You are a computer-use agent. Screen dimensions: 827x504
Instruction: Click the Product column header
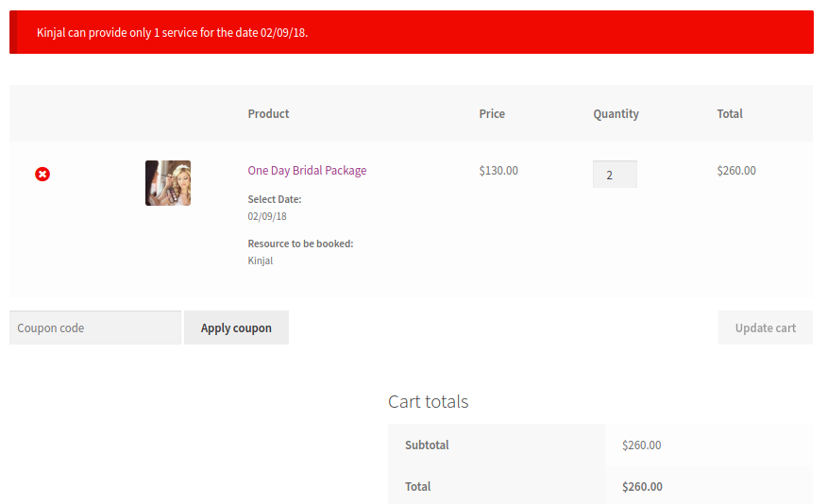(x=268, y=114)
